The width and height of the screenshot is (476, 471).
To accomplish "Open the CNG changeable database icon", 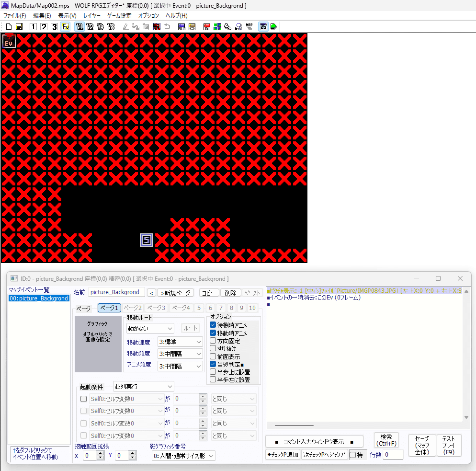I will point(192,27).
